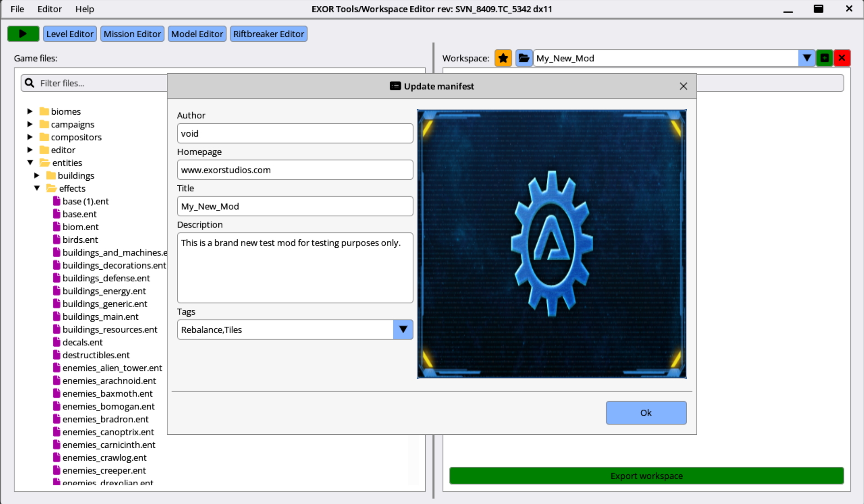Viewport: 864px width, 504px height.
Task: Click the search magnifier icon in filter
Action: [x=30, y=83]
